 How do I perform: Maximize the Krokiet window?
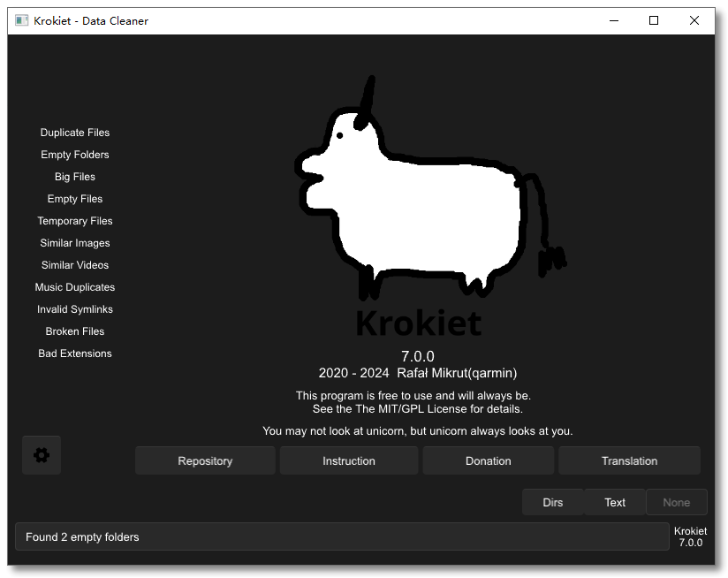pyautogui.click(x=654, y=20)
